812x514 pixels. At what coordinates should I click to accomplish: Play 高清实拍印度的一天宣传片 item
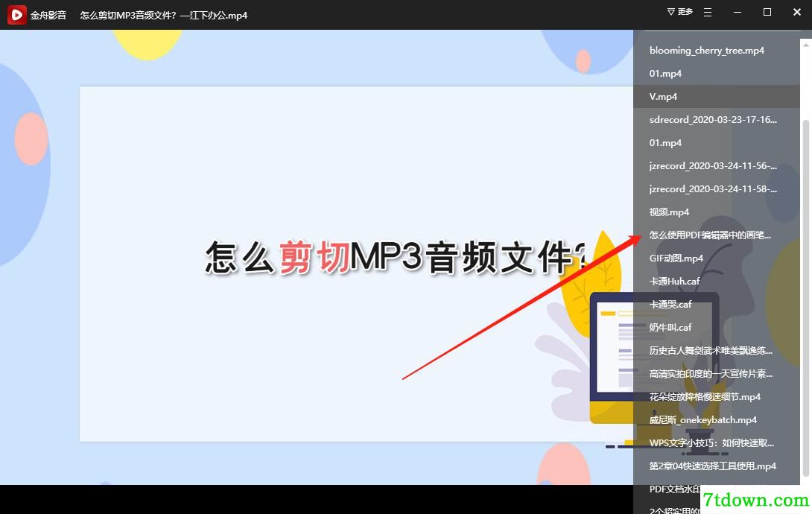tap(717, 373)
